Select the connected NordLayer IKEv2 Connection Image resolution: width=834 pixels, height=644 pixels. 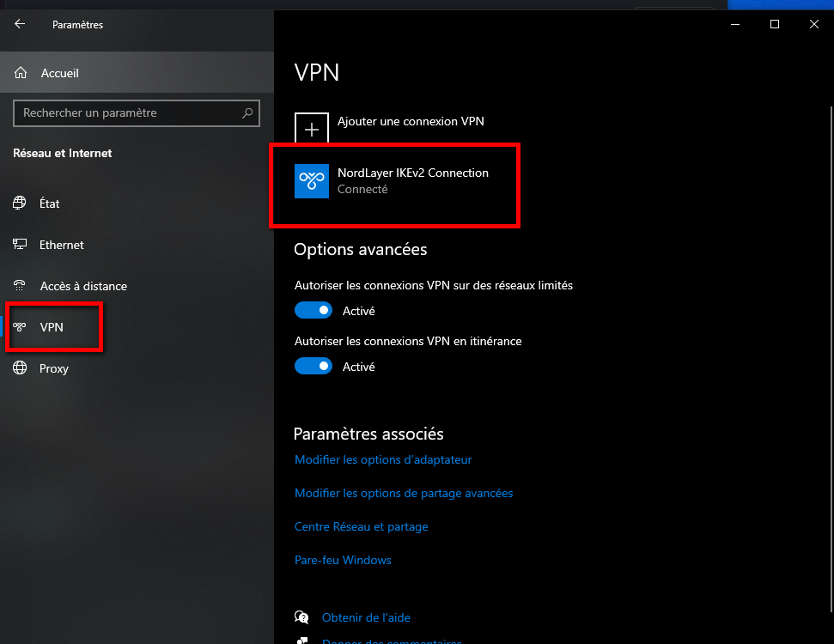(395, 181)
